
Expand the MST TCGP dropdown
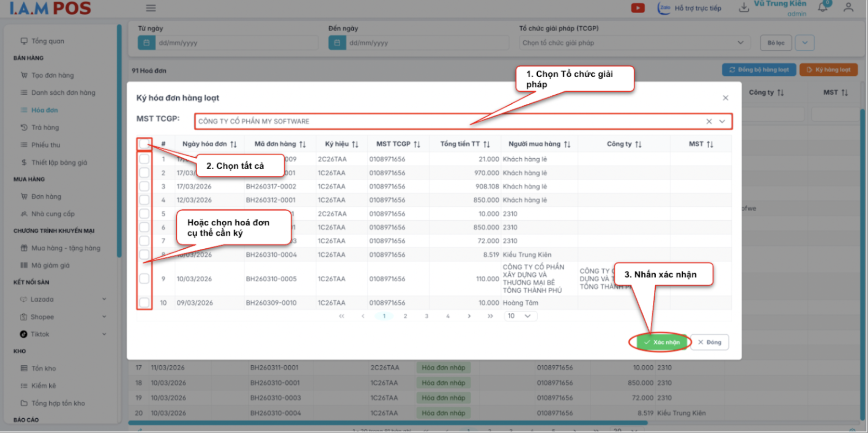point(722,121)
